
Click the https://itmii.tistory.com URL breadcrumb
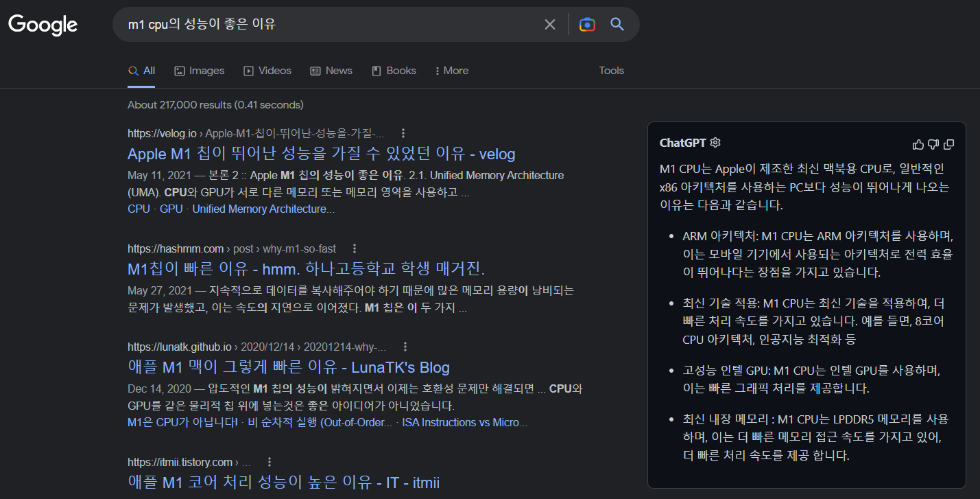pos(189,462)
